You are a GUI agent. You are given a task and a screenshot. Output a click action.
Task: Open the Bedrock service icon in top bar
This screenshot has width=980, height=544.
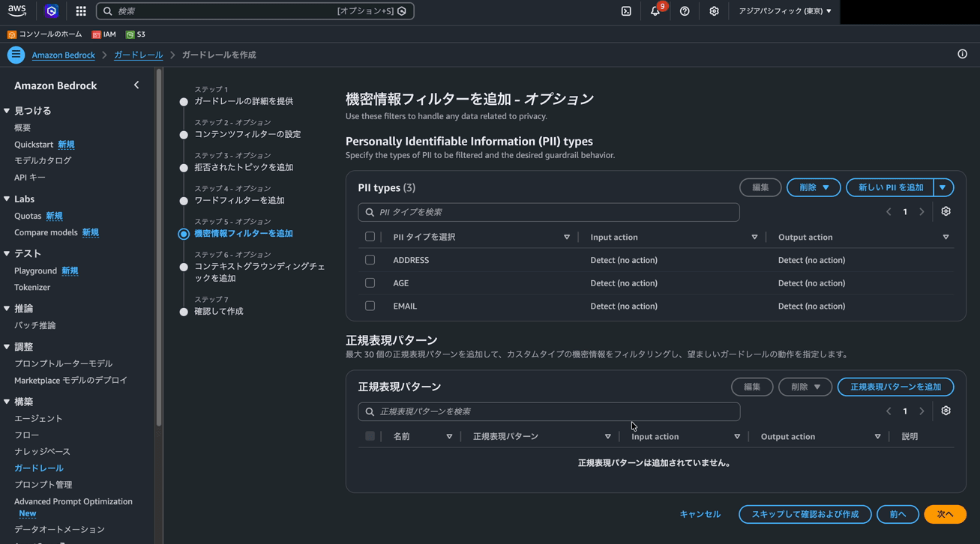click(51, 11)
